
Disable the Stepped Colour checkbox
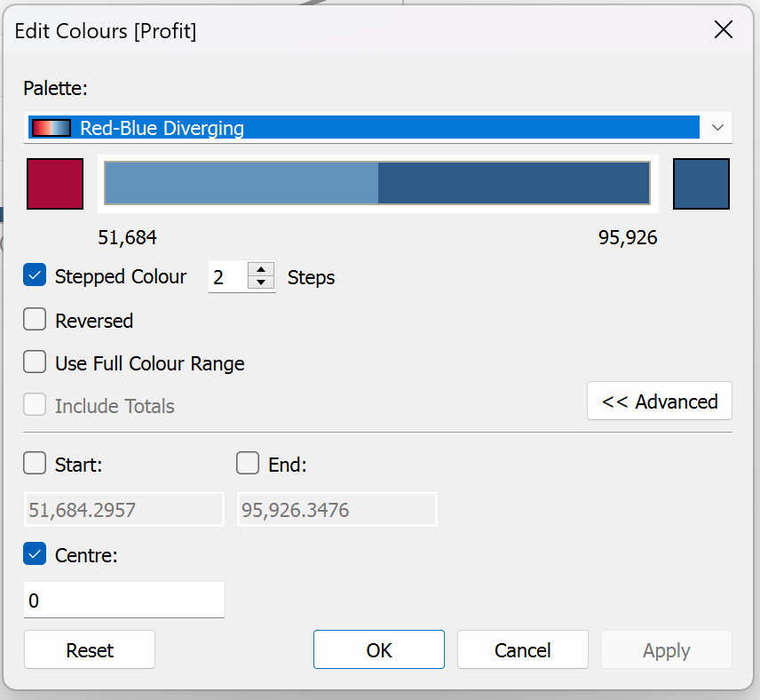36,276
